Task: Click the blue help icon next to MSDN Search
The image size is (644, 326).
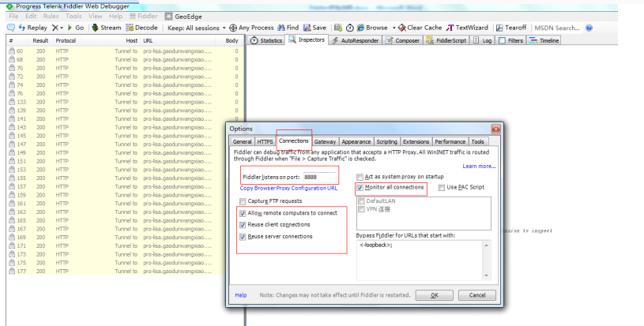Action: pyautogui.click(x=589, y=28)
